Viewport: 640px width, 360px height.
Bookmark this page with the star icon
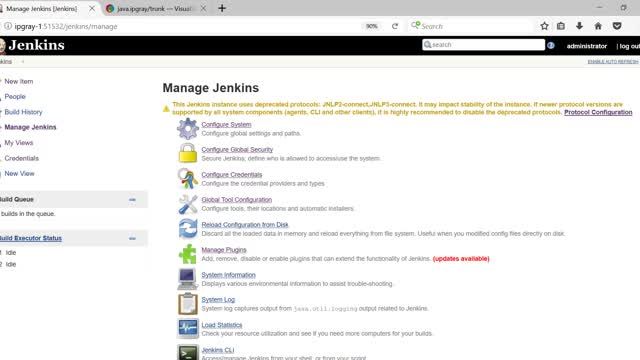(544, 26)
